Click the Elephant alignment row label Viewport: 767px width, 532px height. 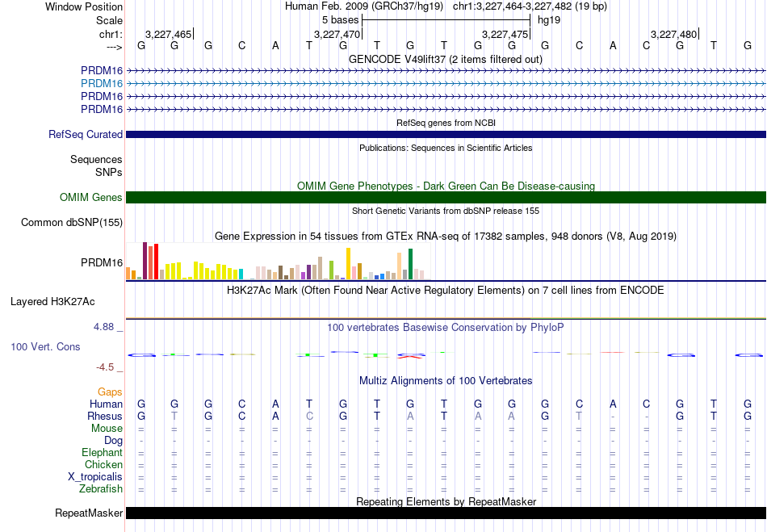tap(102, 452)
